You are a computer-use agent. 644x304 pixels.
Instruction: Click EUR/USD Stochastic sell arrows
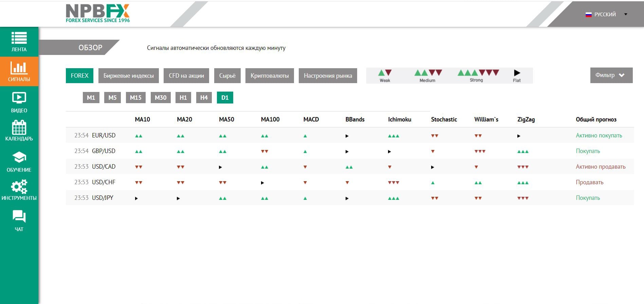click(x=435, y=136)
